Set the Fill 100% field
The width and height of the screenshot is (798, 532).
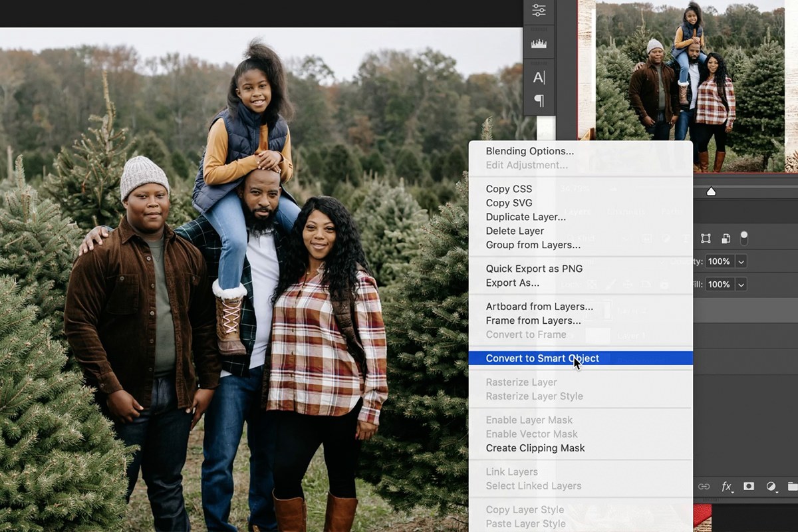click(x=720, y=285)
